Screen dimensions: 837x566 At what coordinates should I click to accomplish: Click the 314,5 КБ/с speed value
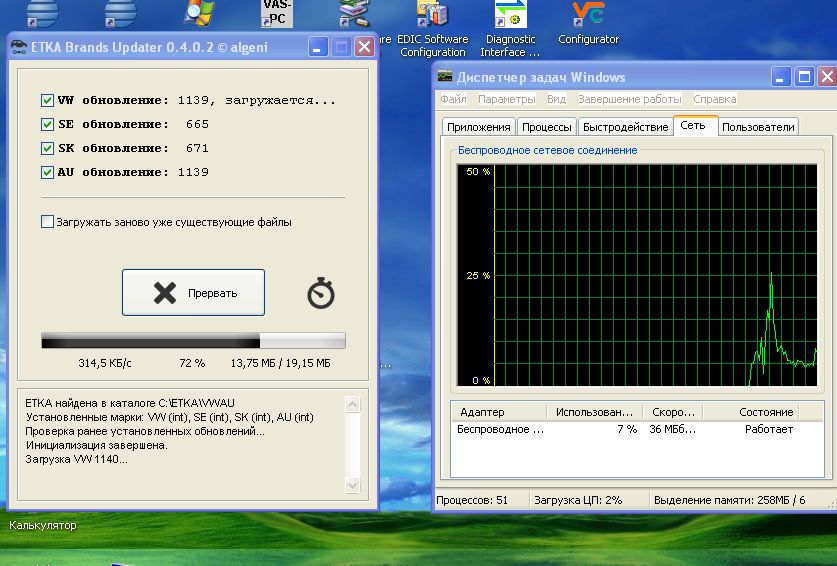coord(105,363)
